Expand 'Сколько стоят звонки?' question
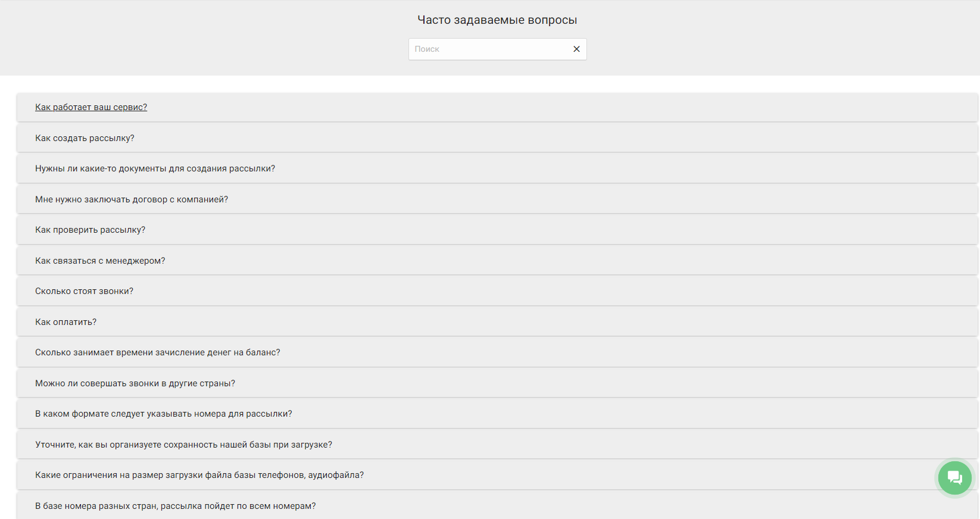 pos(84,291)
